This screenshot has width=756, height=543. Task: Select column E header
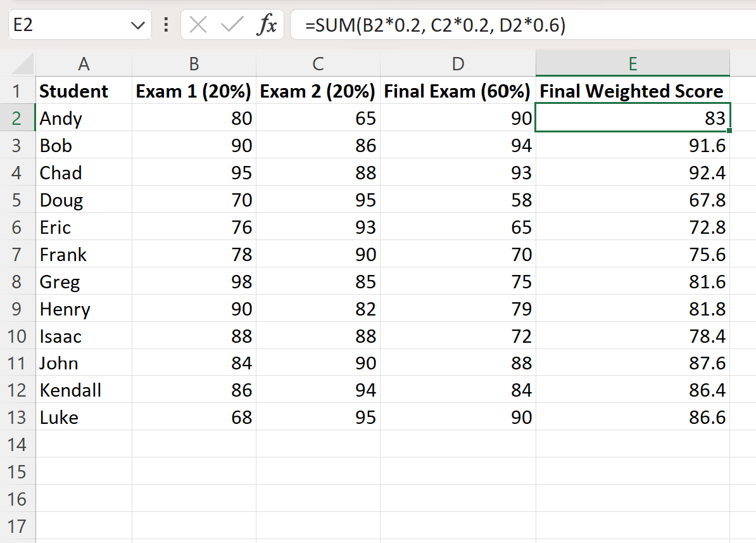[632, 64]
